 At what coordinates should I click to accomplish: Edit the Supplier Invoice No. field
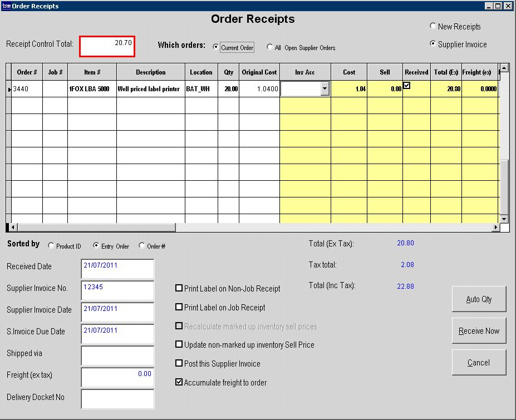[117, 290]
